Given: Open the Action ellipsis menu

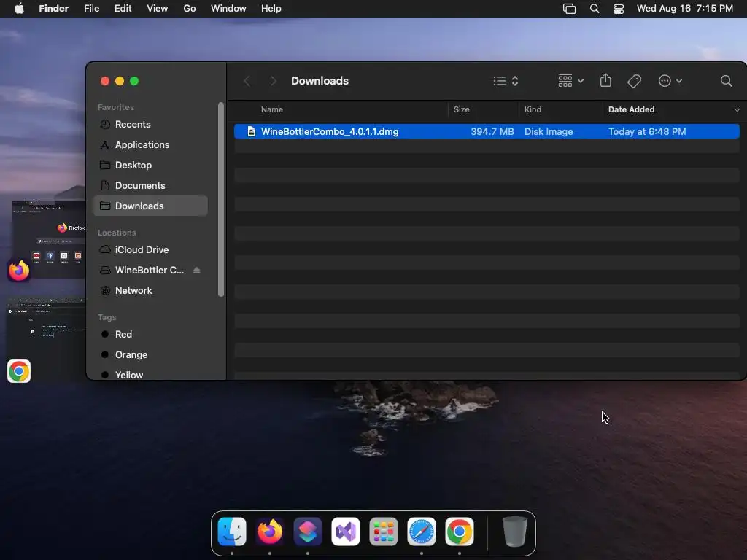Looking at the screenshot, I should (x=670, y=81).
